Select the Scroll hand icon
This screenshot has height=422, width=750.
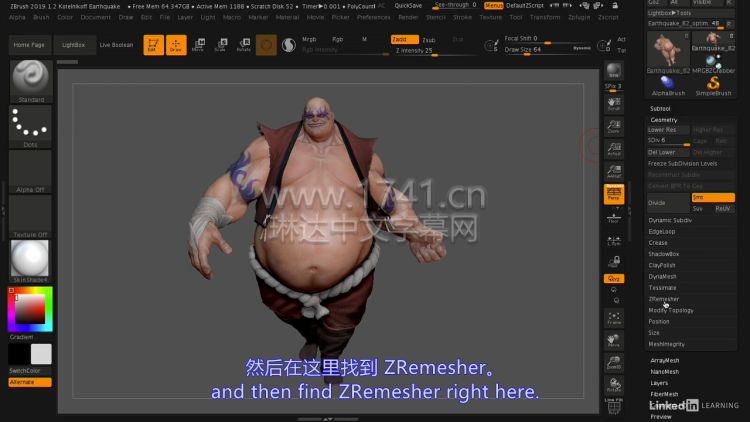tap(614, 104)
